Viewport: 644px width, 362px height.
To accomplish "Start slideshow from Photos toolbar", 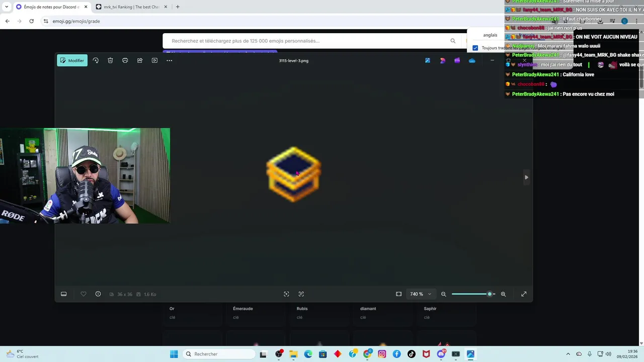I will pos(154,60).
